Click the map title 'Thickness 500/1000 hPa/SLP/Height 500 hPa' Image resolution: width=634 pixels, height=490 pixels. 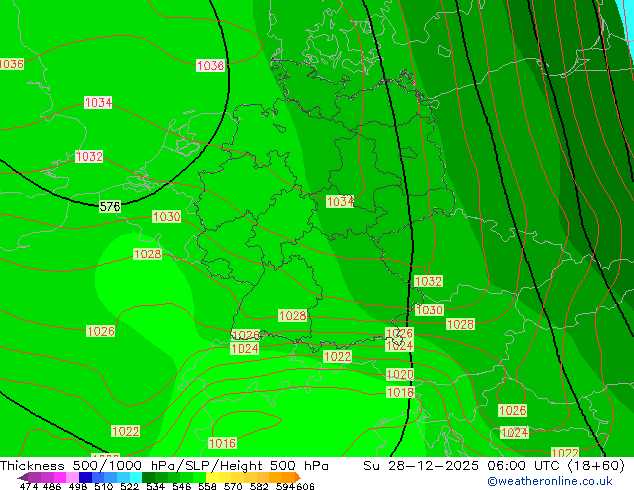point(164,466)
